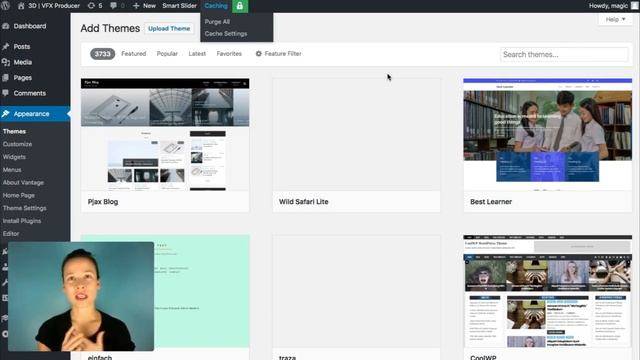Screen dimensions: 640x360
Task: Open Wild Safari Lite theme preview
Action: pos(356,134)
